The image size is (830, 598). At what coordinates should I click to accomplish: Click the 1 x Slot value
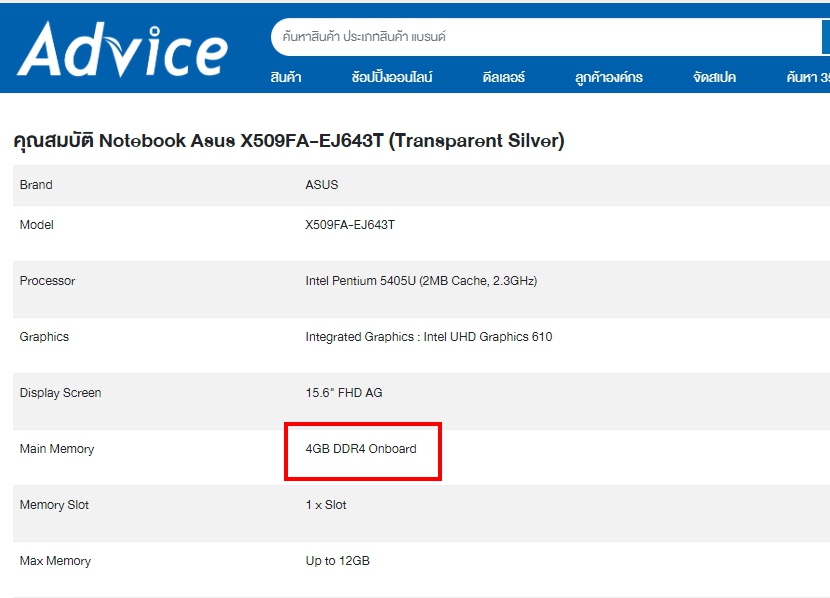coord(326,505)
